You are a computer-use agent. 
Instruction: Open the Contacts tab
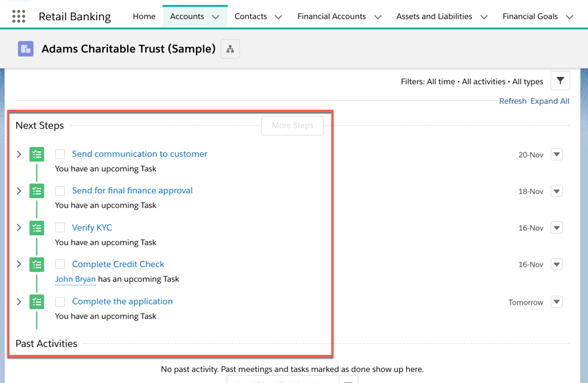point(250,16)
